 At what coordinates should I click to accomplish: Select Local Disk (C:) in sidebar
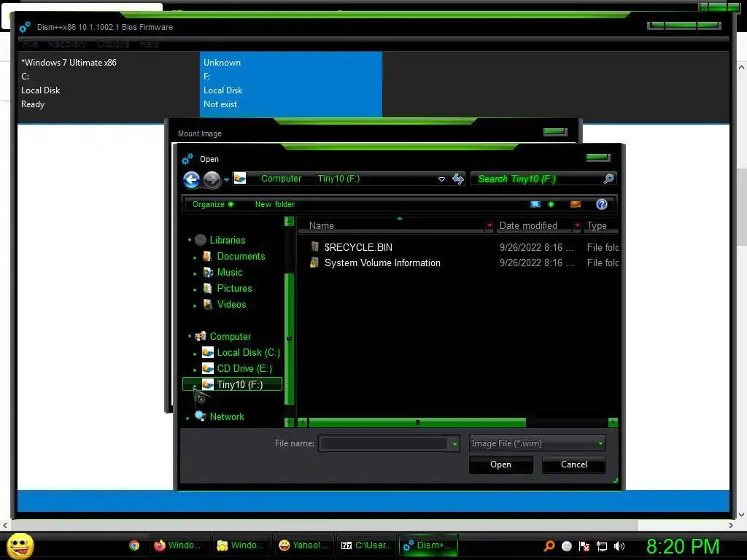(x=248, y=353)
